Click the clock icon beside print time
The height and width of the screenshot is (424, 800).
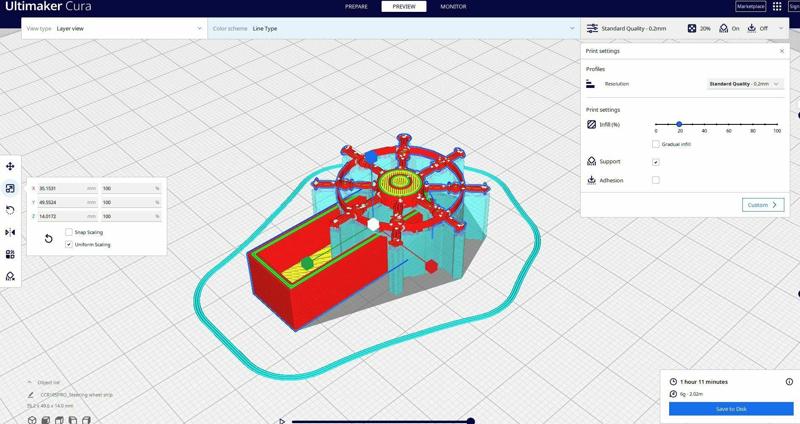pos(673,382)
